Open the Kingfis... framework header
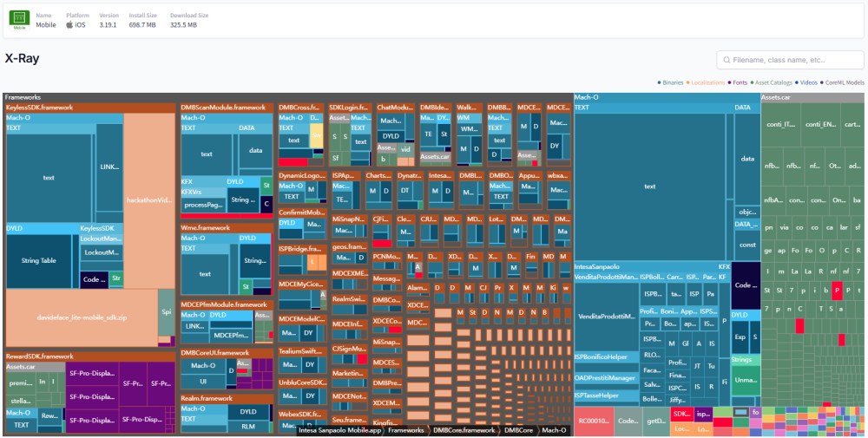The width and height of the screenshot is (868, 438). point(387,422)
